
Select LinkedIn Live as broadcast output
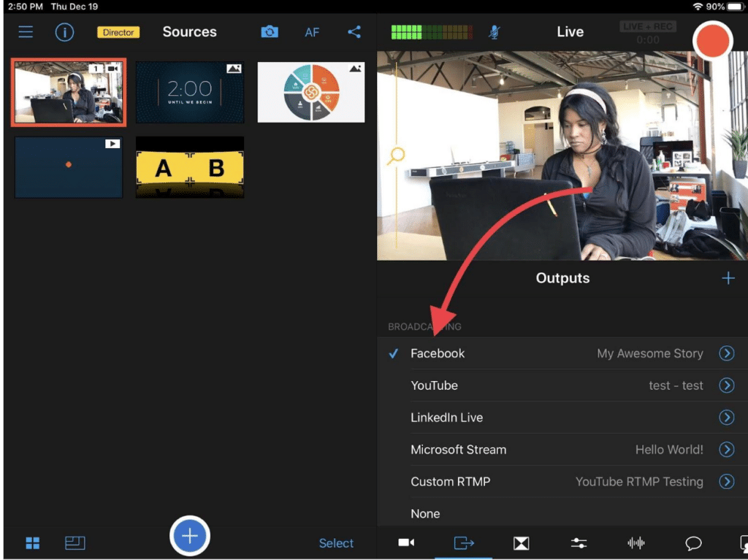click(x=562, y=418)
